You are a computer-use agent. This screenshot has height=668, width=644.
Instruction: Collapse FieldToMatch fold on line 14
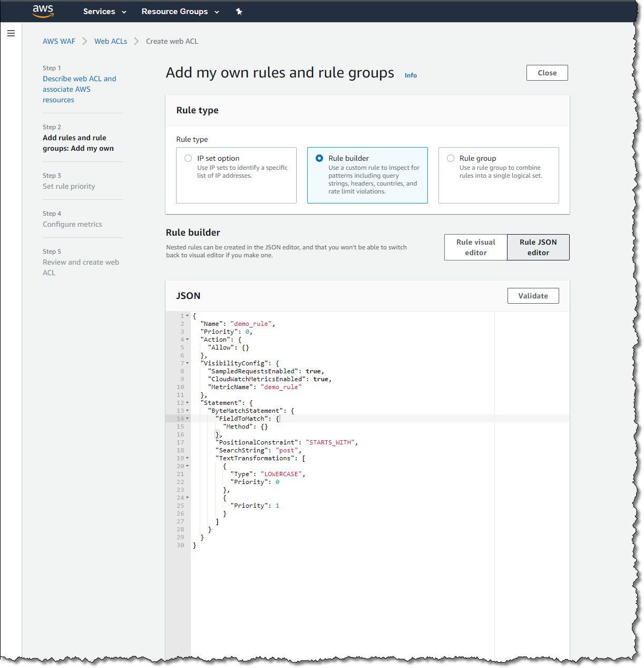(187, 419)
